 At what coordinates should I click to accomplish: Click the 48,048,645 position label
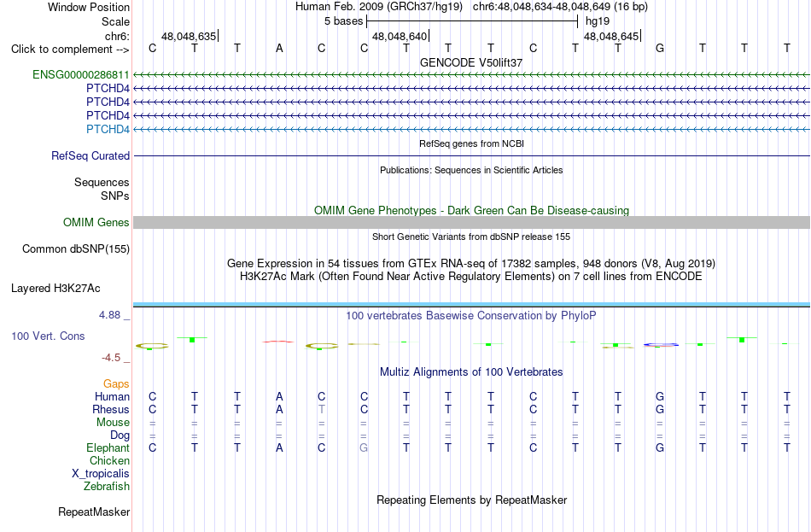pyautogui.click(x=611, y=36)
